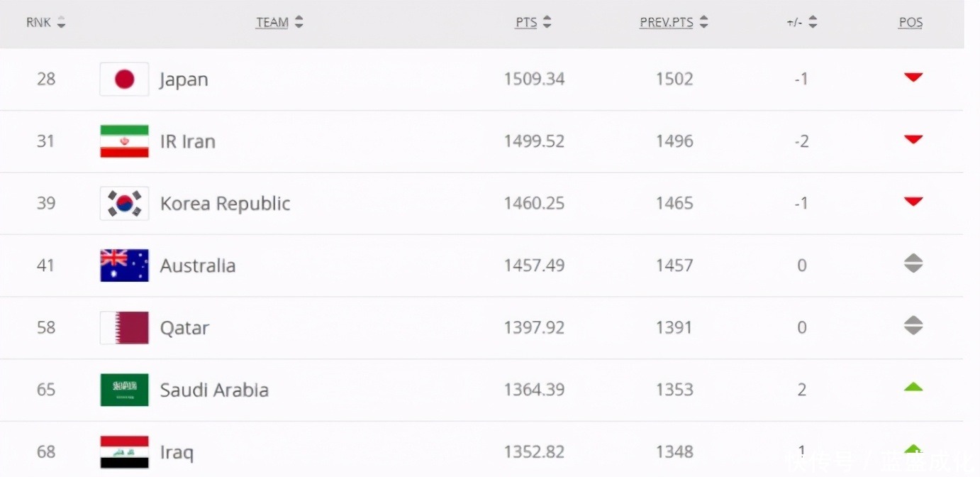Sort by +/- column sort arrows
The width and height of the screenshot is (980, 477).
[x=813, y=23]
